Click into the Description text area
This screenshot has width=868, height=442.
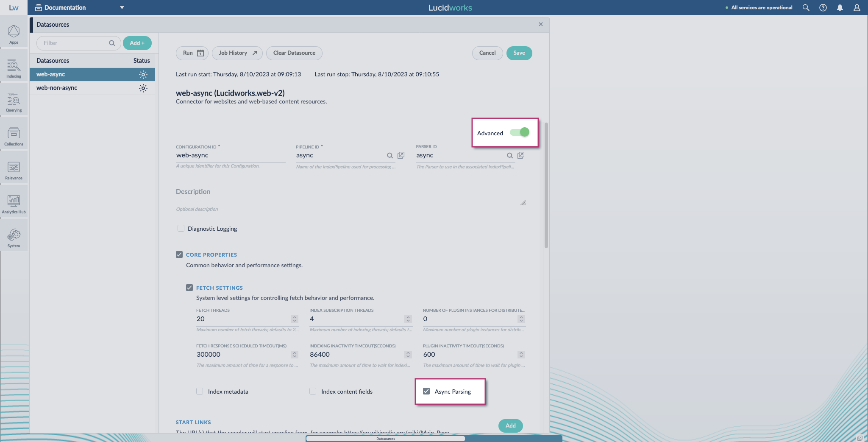point(351,196)
